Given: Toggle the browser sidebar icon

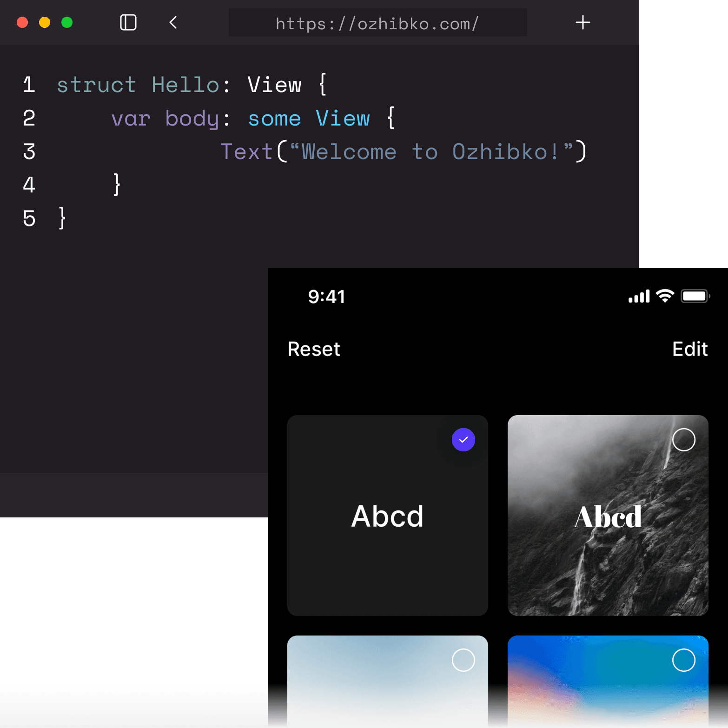Looking at the screenshot, I should [128, 22].
